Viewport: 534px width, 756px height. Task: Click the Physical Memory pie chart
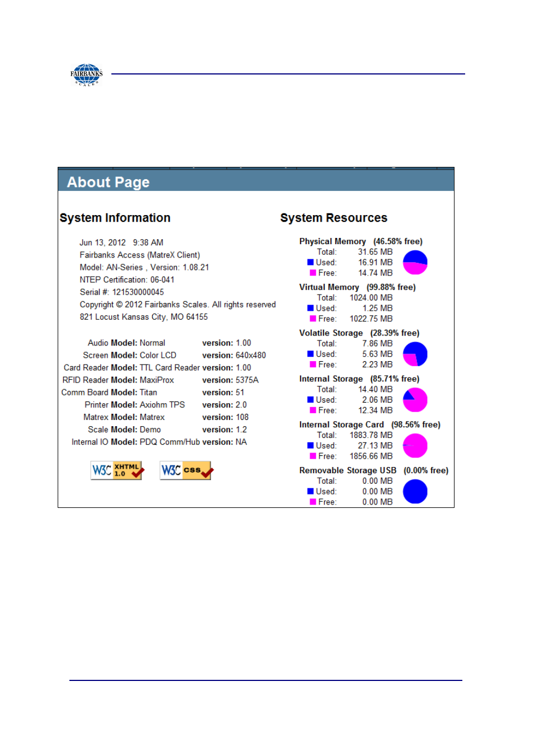415,262
